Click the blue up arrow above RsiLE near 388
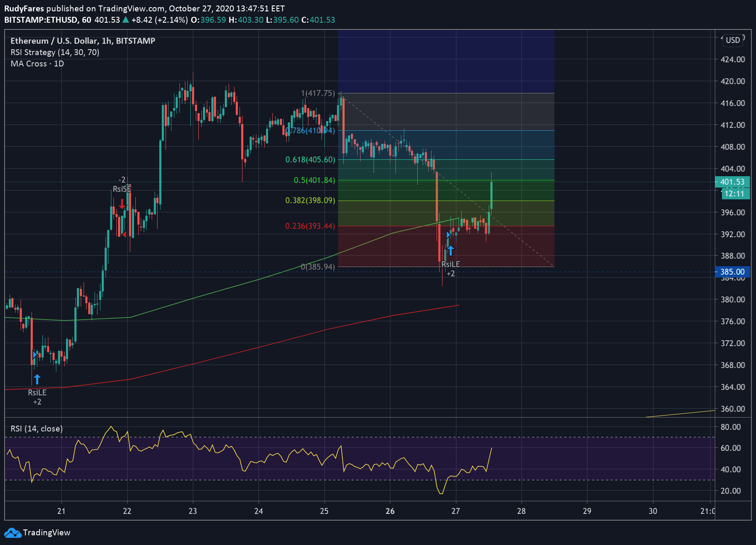Viewport: 756px width, 545px height. click(x=450, y=251)
